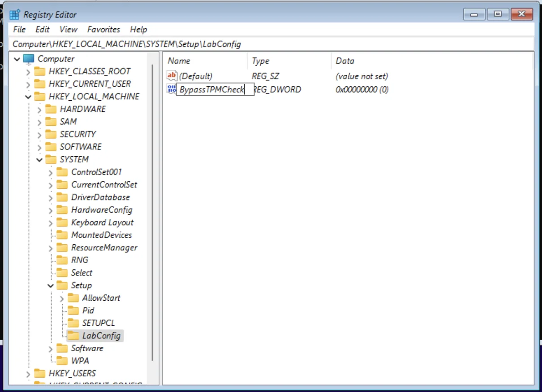542x392 pixels.
Task: Expand the HKEY_CLASSES_ROOT chevron
Action: [x=28, y=72]
